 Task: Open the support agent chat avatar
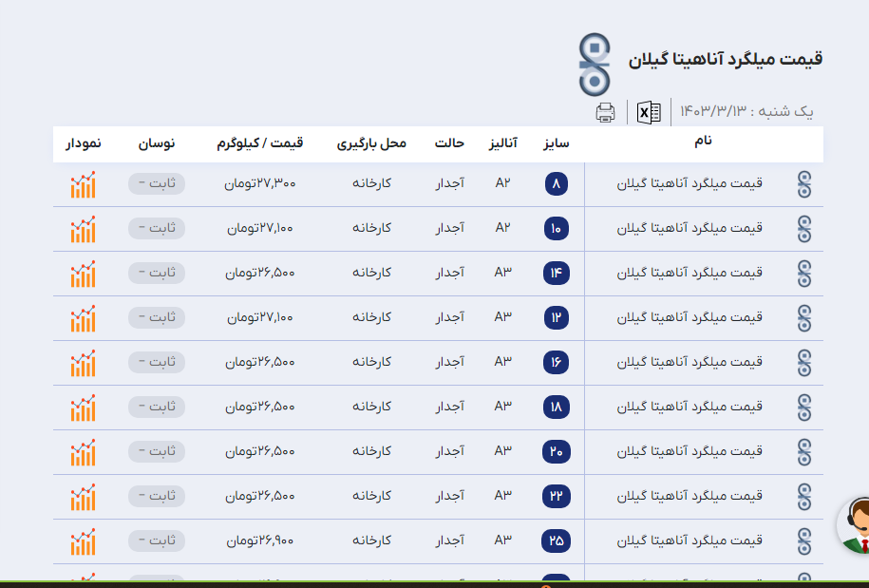855,525
